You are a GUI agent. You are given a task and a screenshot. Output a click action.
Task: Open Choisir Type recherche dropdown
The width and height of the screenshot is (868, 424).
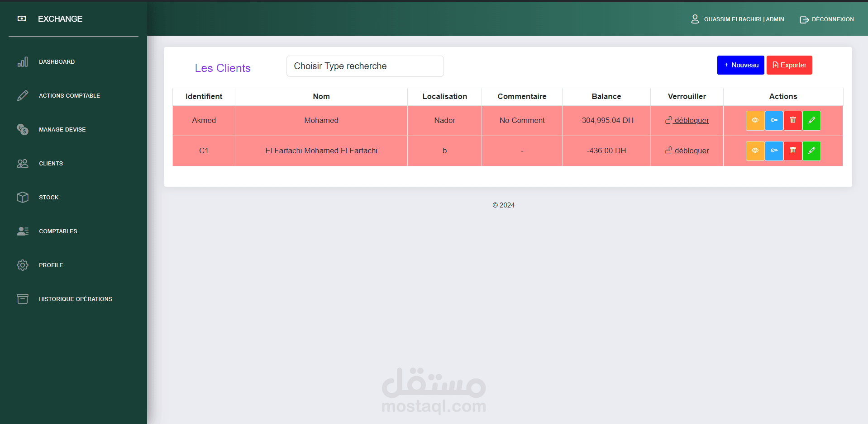pos(365,66)
